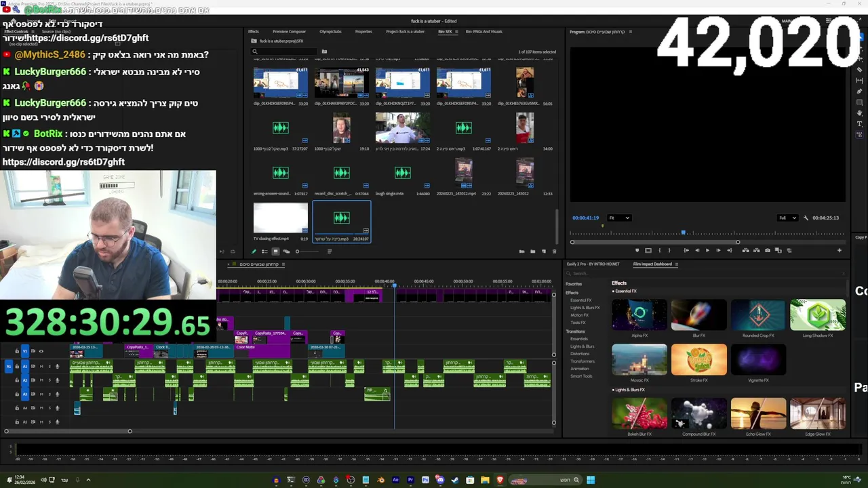Toggle A1 source patching button
The height and width of the screenshot is (488, 868).
click(x=9, y=367)
